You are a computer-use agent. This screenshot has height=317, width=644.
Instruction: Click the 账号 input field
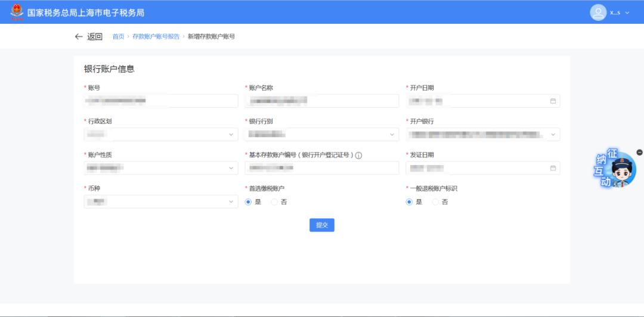161,101
